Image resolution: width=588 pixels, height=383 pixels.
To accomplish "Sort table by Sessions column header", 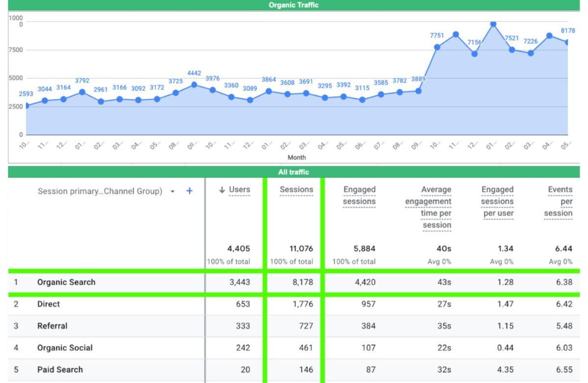I will pyautogui.click(x=296, y=190).
